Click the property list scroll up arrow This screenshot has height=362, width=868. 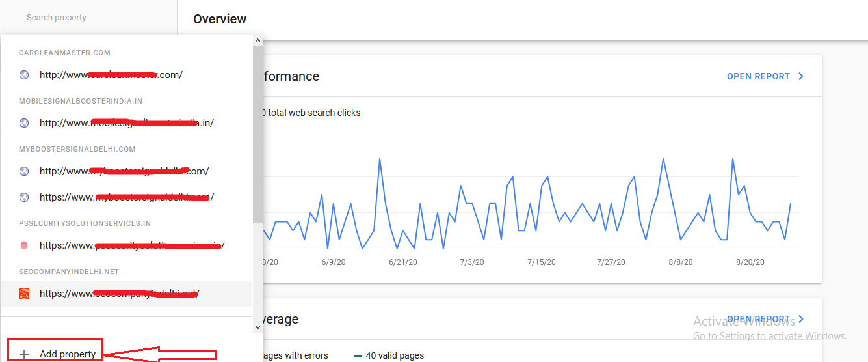pyautogui.click(x=258, y=41)
